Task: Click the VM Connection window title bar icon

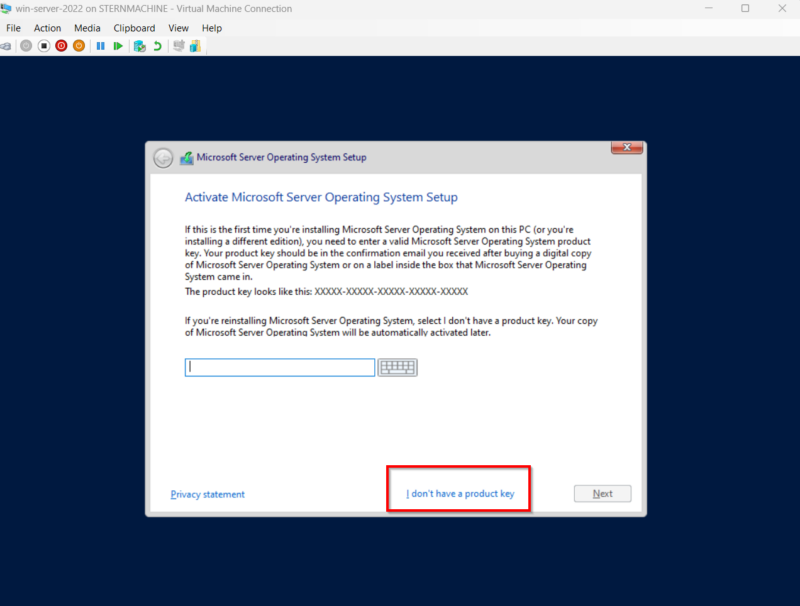Action: coord(6,8)
